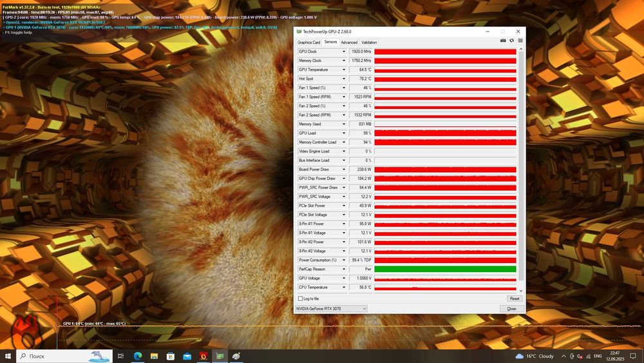Click the last running app taskbar icon

click(x=236, y=356)
